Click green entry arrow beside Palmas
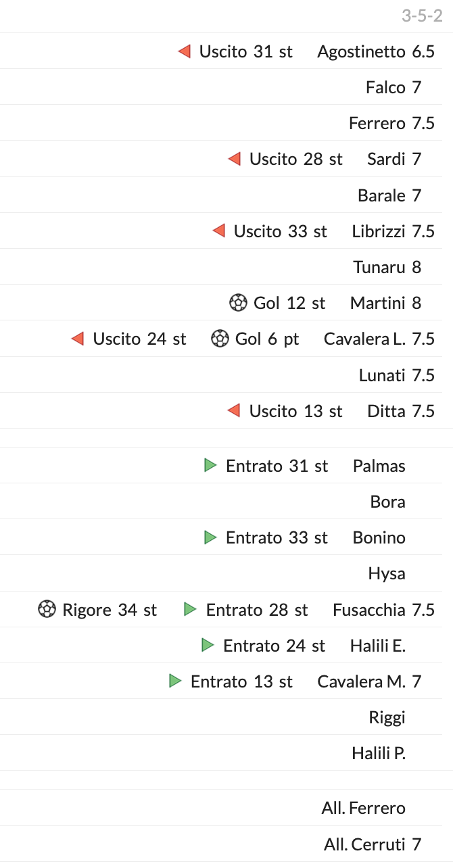 pos(210,465)
